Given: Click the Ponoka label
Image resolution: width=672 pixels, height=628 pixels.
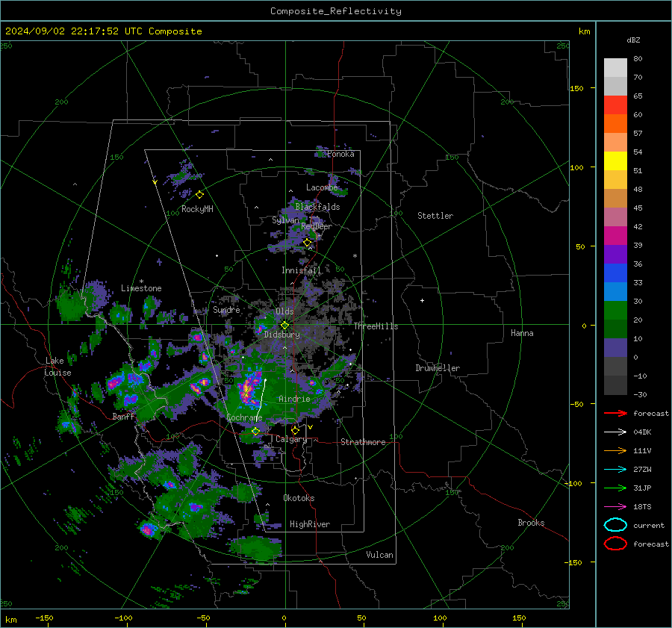Looking at the screenshot, I should pos(340,154).
